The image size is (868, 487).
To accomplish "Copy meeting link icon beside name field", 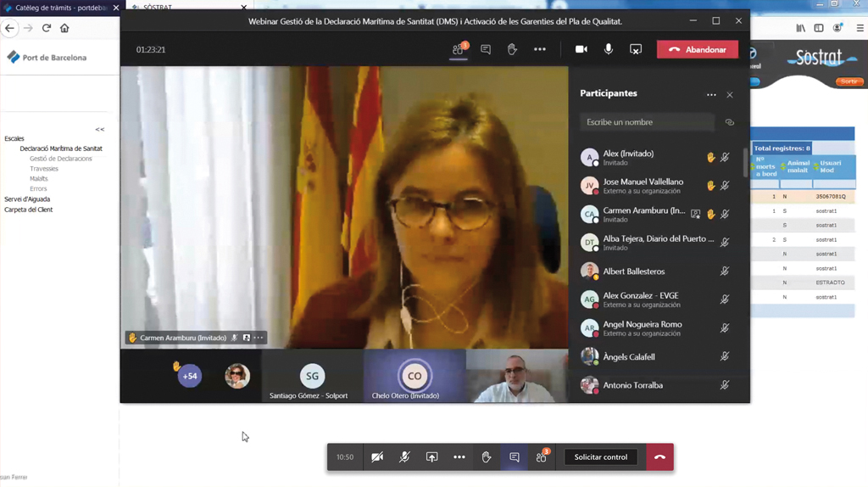I will tap(729, 123).
